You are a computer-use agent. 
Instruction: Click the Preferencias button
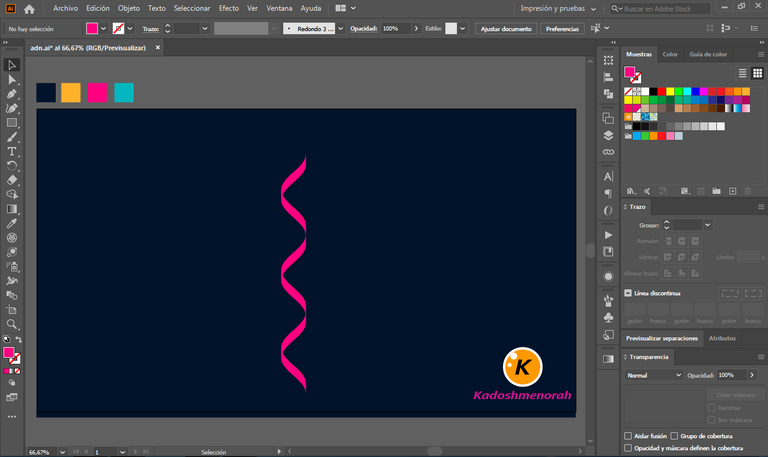click(x=562, y=28)
